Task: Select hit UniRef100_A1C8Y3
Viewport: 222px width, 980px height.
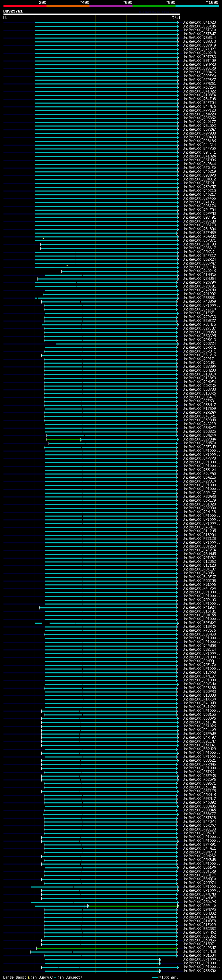Action: (199, 378)
